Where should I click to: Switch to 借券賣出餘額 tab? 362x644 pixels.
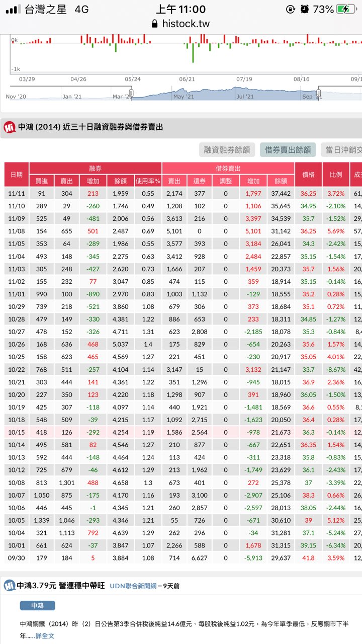coord(288,149)
